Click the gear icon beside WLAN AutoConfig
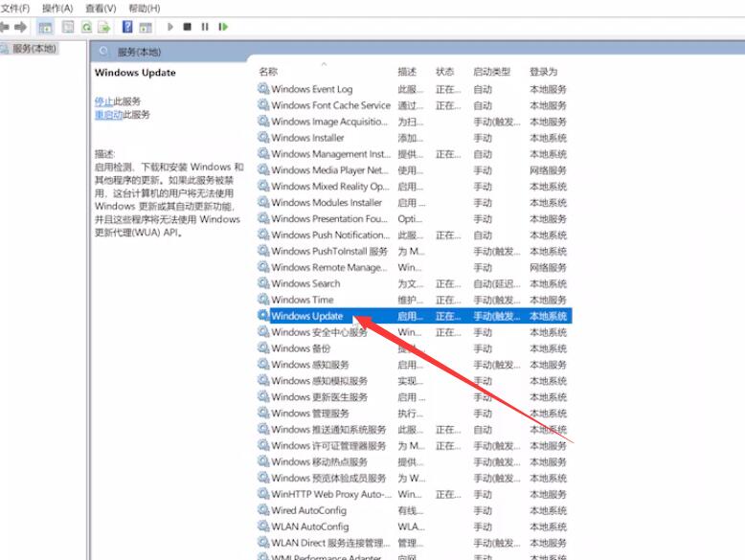 (x=263, y=526)
